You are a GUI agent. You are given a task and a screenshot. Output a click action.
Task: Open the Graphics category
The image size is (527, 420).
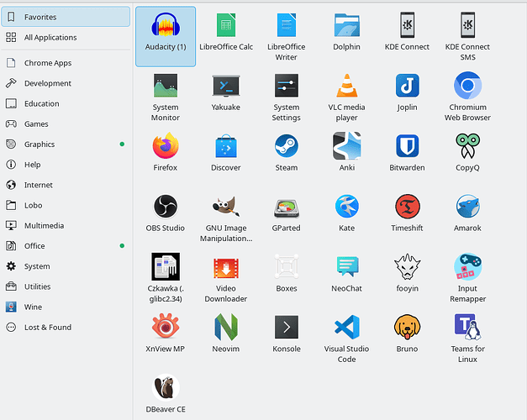[x=40, y=144]
